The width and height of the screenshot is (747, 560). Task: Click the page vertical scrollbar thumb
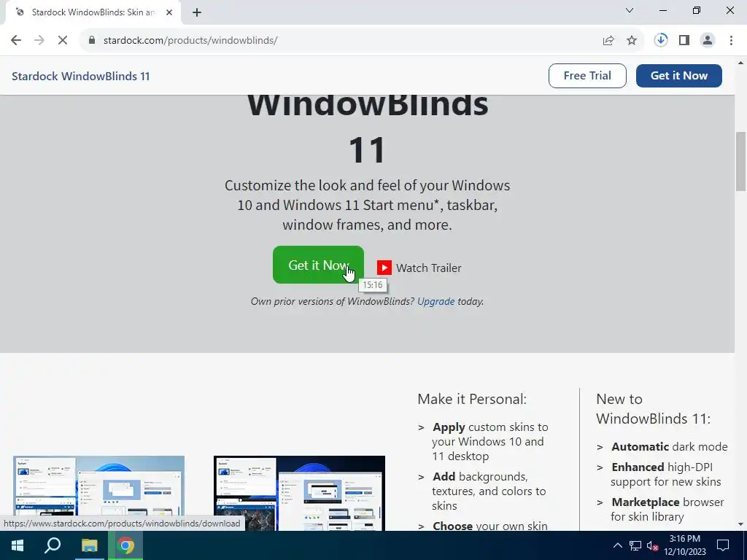[741, 161]
